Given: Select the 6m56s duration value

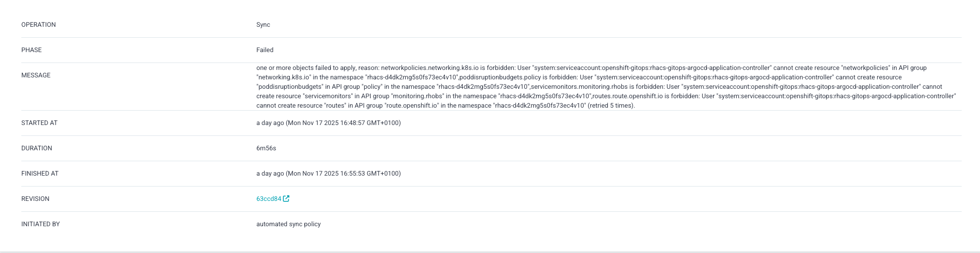Looking at the screenshot, I should [x=266, y=148].
